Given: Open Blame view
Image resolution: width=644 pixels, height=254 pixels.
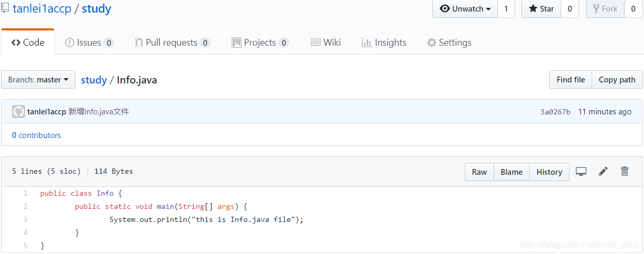Looking at the screenshot, I should 511,172.
